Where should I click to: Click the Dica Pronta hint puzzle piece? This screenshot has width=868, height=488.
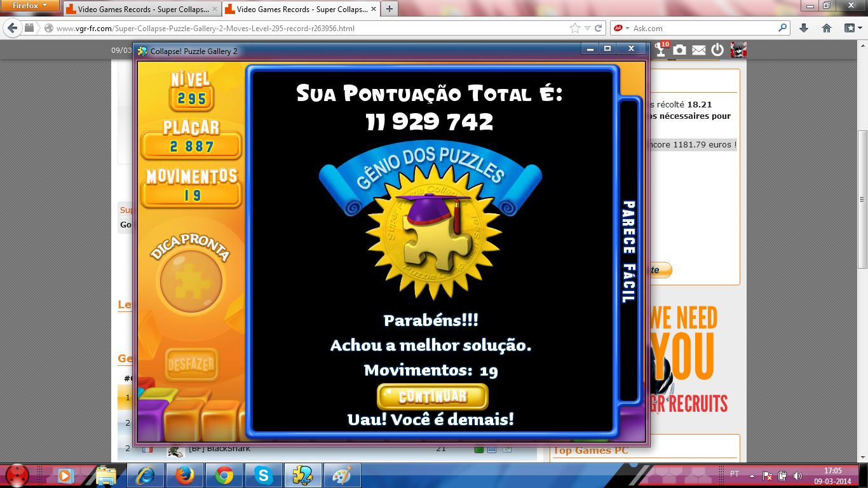click(x=191, y=280)
